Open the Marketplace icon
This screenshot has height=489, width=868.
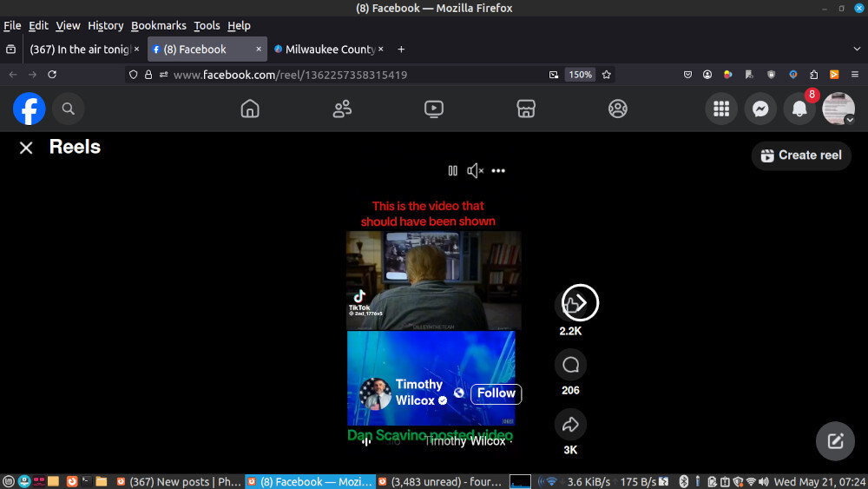click(x=526, y=109)
